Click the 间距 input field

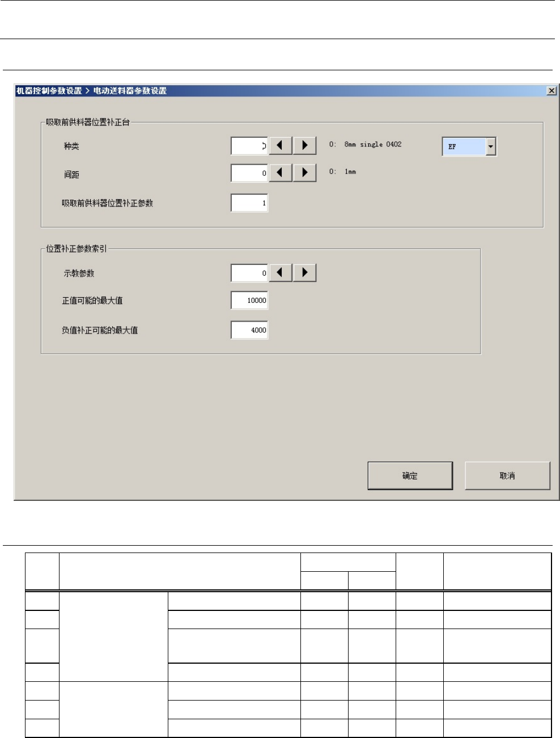coord(249,173)
